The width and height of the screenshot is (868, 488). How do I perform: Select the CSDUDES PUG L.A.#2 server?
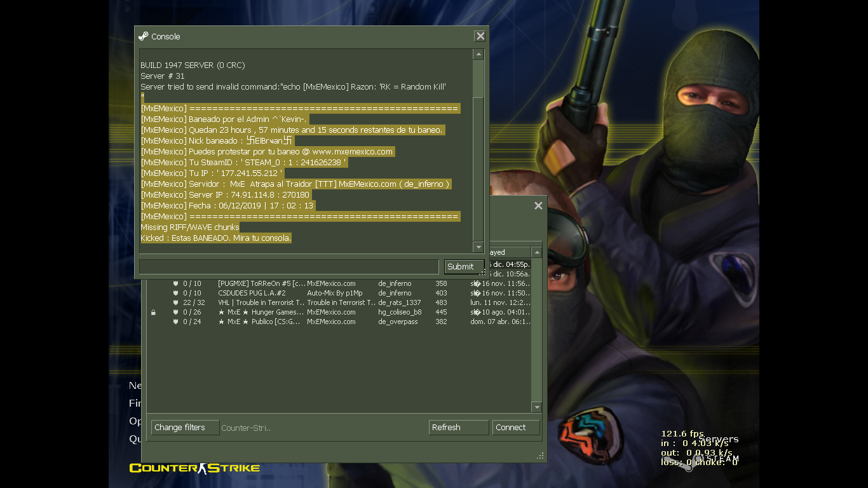(252, 293)
